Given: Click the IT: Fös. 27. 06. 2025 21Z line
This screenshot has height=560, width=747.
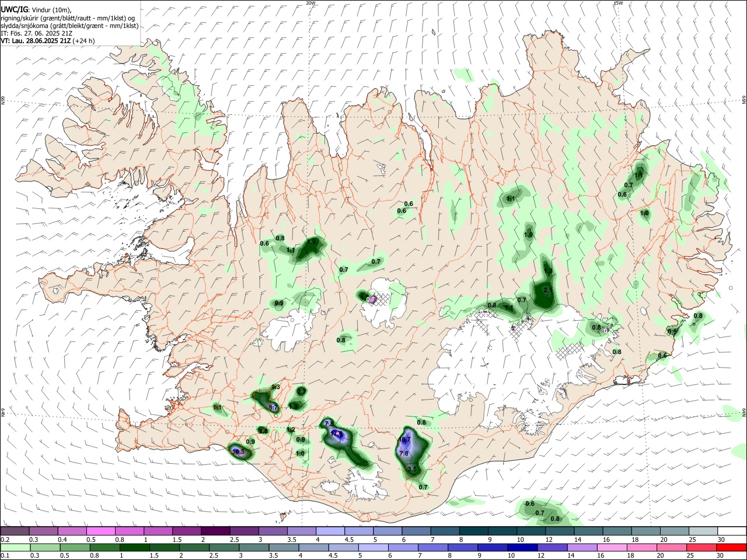Looking at the screenshot, I should click(36, 33).
